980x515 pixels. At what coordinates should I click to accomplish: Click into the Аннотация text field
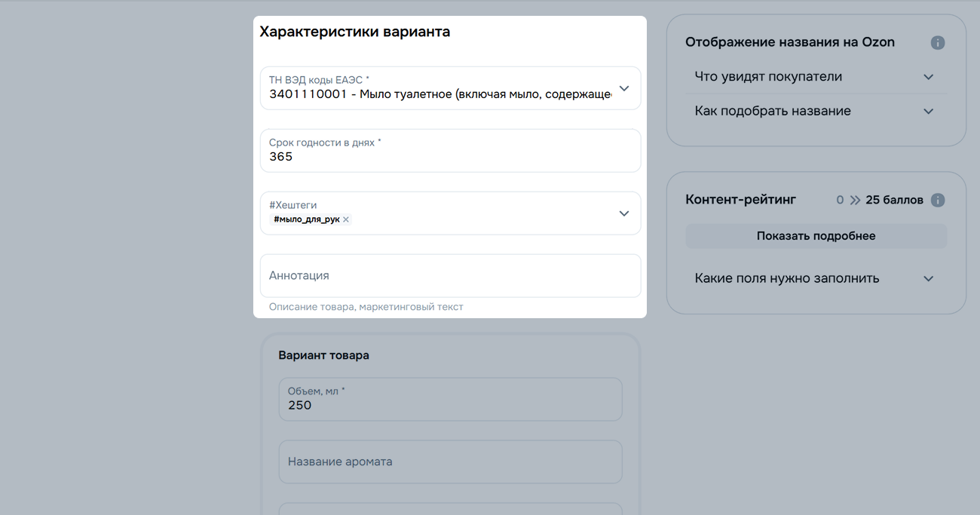point(450,276)
